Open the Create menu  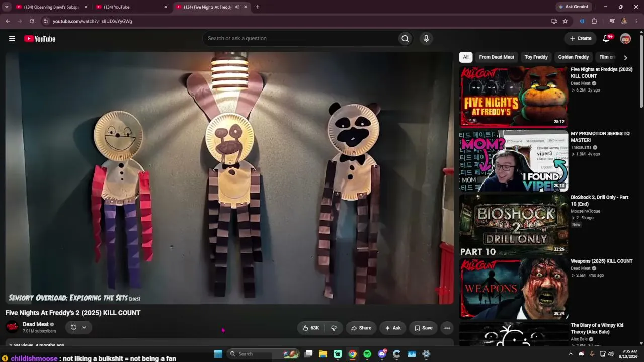(581, 39)
